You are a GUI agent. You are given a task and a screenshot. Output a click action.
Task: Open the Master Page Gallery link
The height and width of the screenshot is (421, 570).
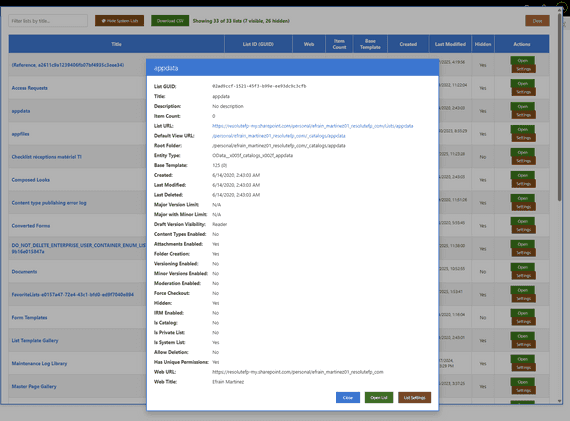(x=34, y=386)
